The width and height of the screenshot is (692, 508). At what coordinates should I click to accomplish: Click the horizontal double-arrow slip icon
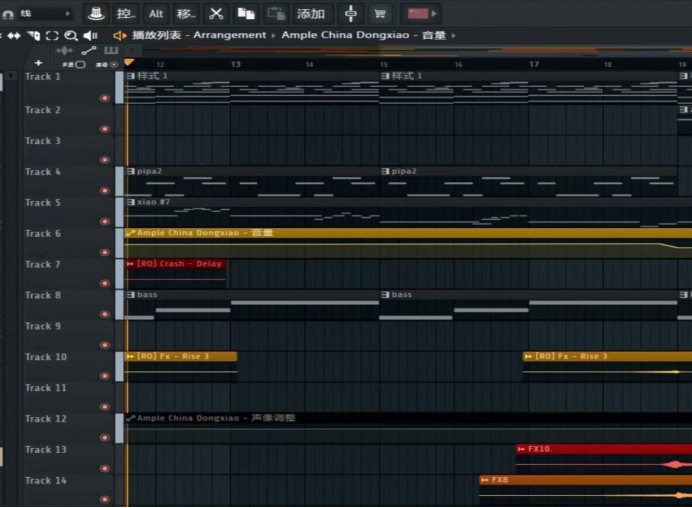(x=14, y=36)
